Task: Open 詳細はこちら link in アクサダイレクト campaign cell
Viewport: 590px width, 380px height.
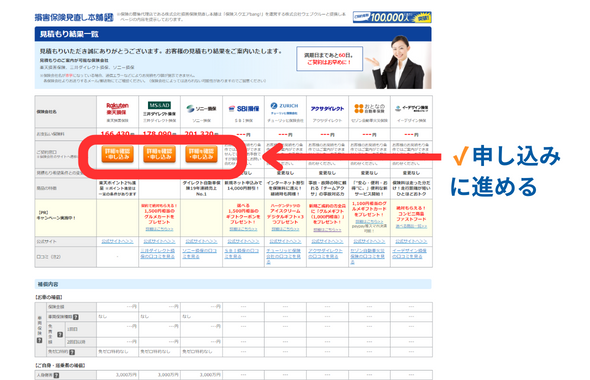Action: [x=327, y=230]
